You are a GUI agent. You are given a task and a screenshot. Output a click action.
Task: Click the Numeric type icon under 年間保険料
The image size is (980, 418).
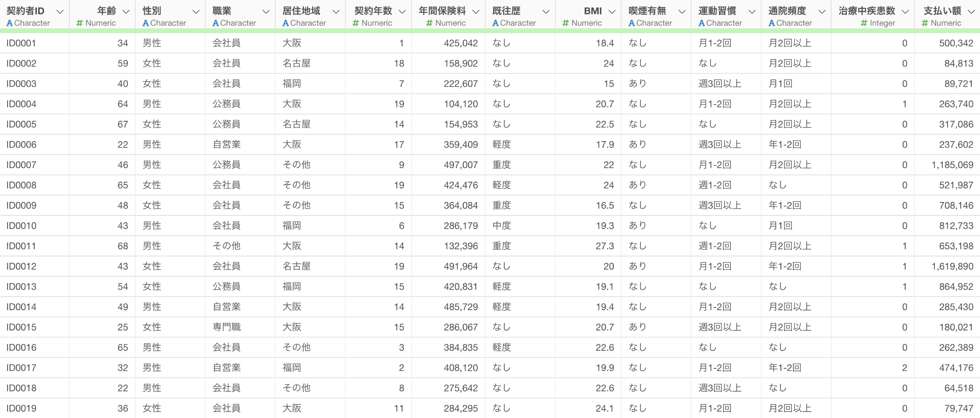tap(429, 23)
